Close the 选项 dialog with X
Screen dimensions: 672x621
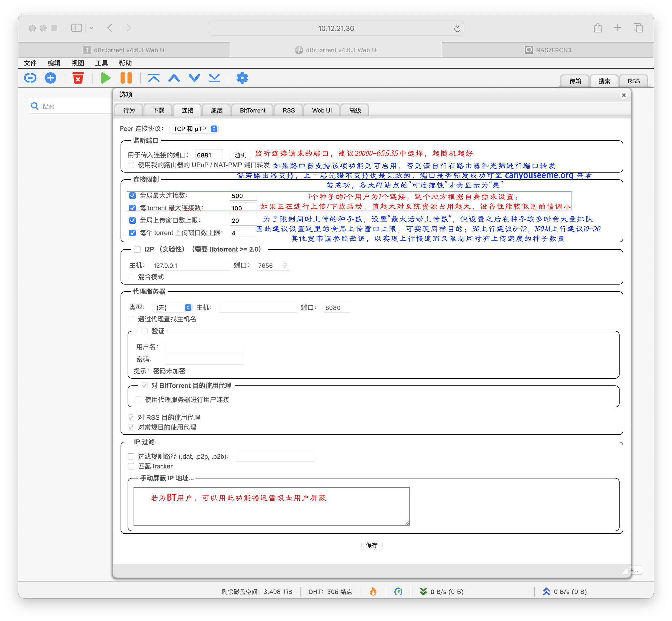[624, 95]
